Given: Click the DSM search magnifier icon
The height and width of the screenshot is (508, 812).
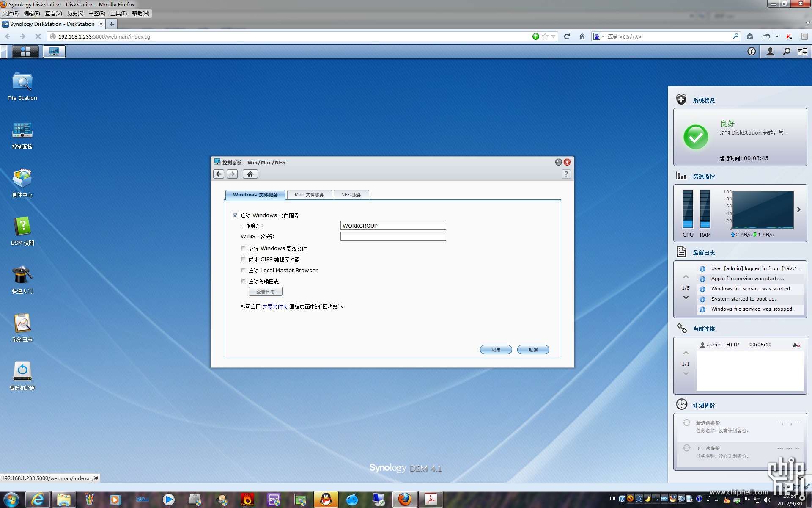Looking at the screenshot, I should click(x=787, y=52).
